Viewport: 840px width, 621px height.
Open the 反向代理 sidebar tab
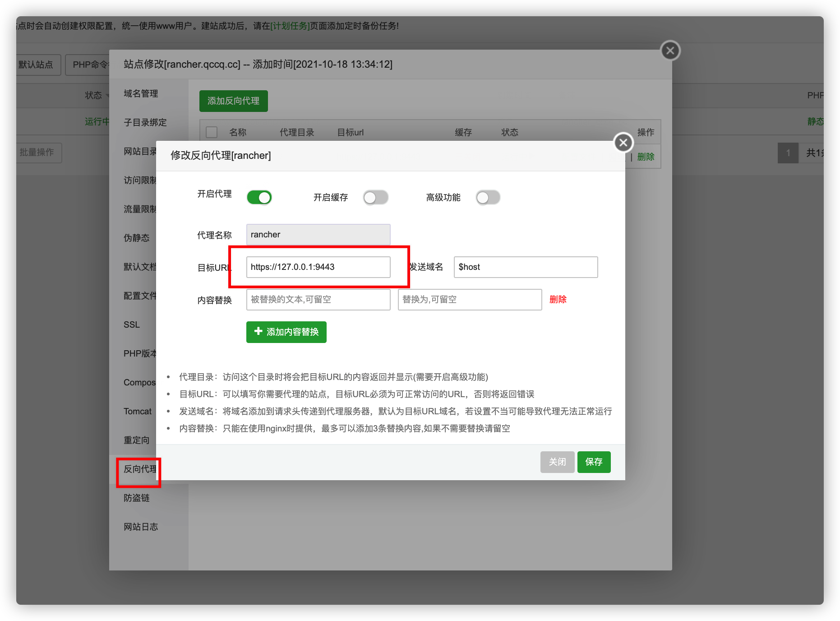(140, 469)
